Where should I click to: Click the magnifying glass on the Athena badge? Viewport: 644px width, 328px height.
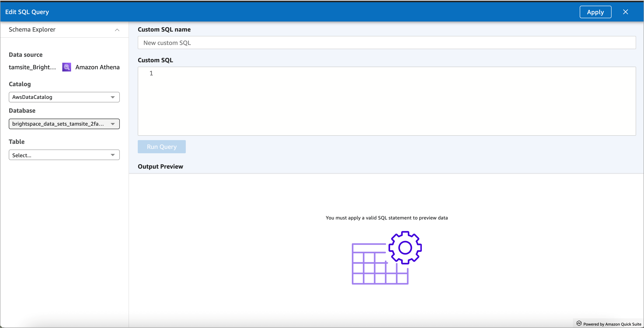[66, 67]
